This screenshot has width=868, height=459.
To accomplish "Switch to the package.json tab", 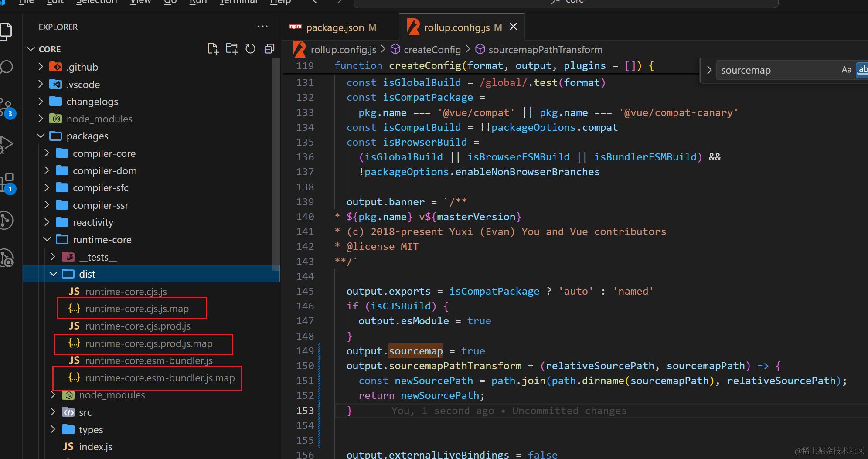I will [340, 27].
